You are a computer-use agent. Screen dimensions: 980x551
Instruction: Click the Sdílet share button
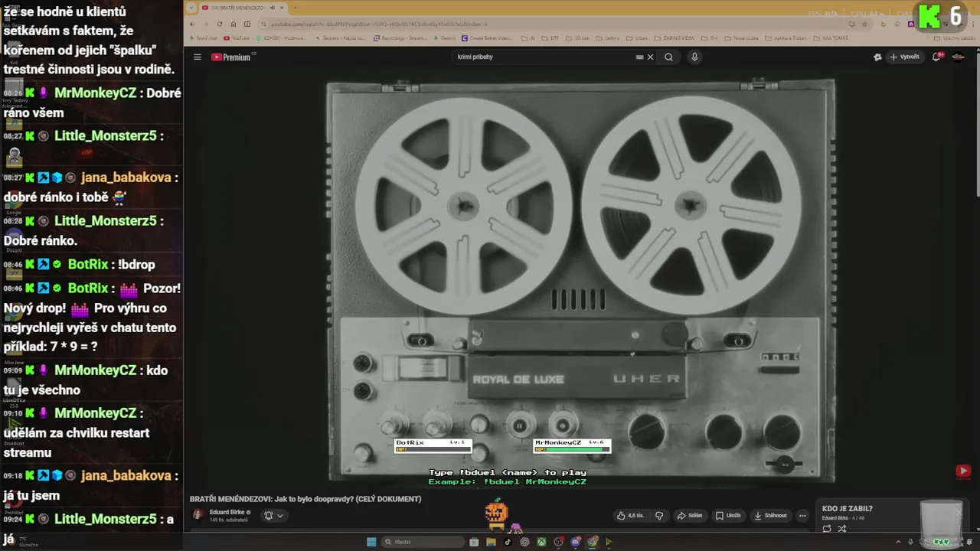pos(690,516)
